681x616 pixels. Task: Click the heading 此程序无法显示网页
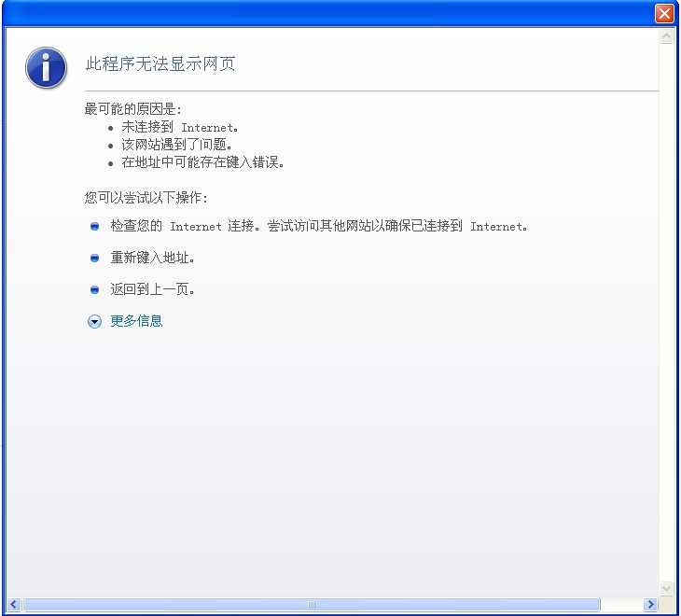point(160,63)
